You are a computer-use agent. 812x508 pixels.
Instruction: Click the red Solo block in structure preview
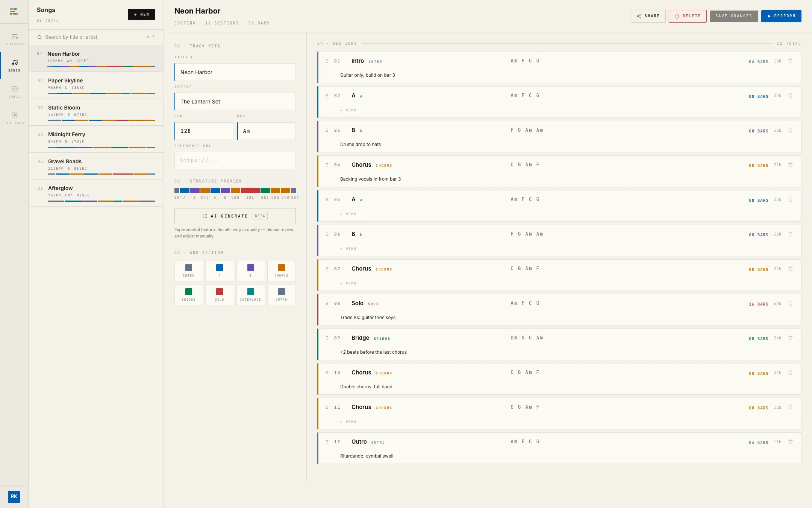pyautogui.click(x=250, y=190)
